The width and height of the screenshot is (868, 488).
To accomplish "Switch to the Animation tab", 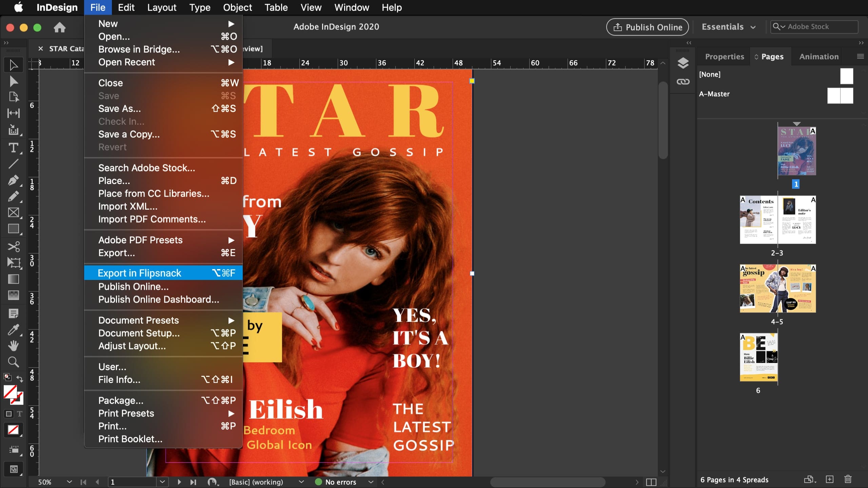I will pos(819,57).
